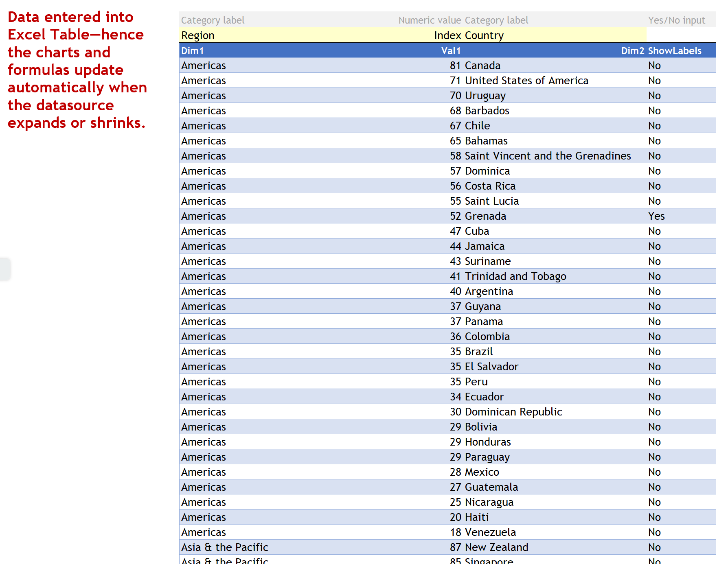Viewport: 728px width, 564px height.
Task: Select the Nicaragua cell
Action: (555, 502)
